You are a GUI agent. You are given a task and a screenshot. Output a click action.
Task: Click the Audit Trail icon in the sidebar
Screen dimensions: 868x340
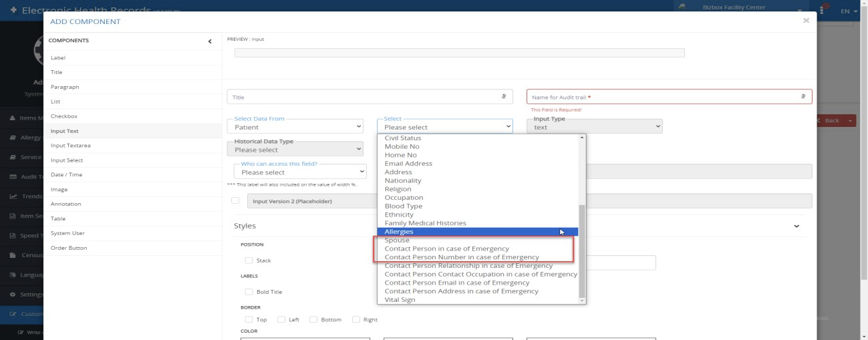click(13, 176)
